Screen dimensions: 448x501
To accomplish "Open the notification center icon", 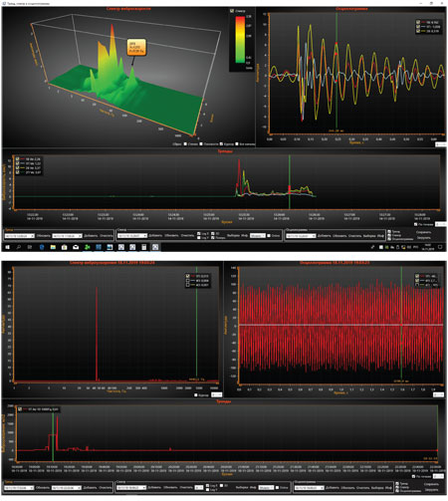I will pos(440,247).
